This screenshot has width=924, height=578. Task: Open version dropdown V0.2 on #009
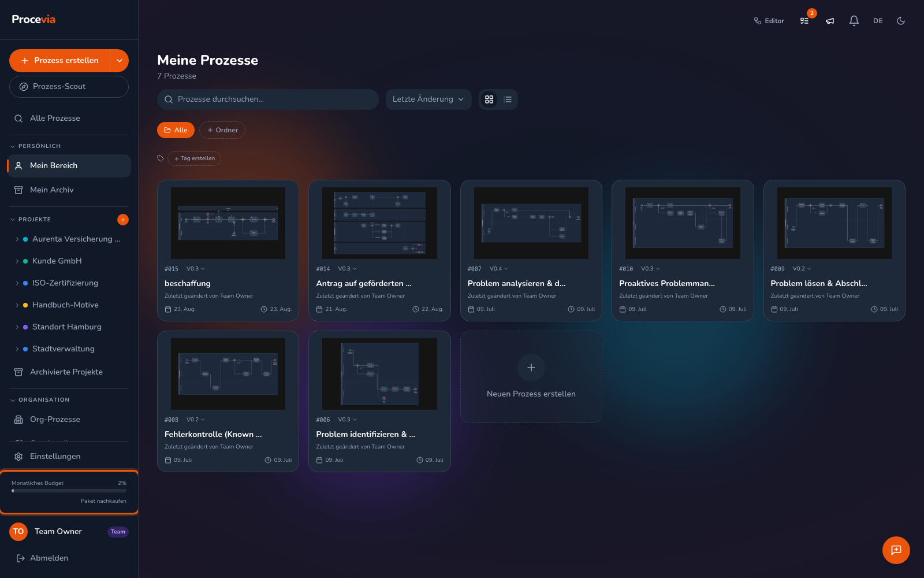click(802, 269)
